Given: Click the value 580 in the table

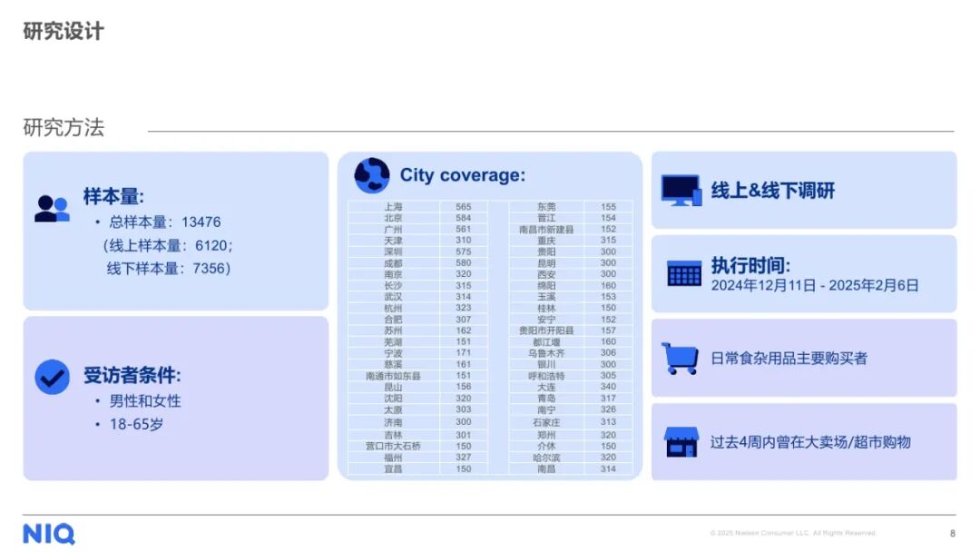Looking at the screenshot, I should click(x=463, y=263).
